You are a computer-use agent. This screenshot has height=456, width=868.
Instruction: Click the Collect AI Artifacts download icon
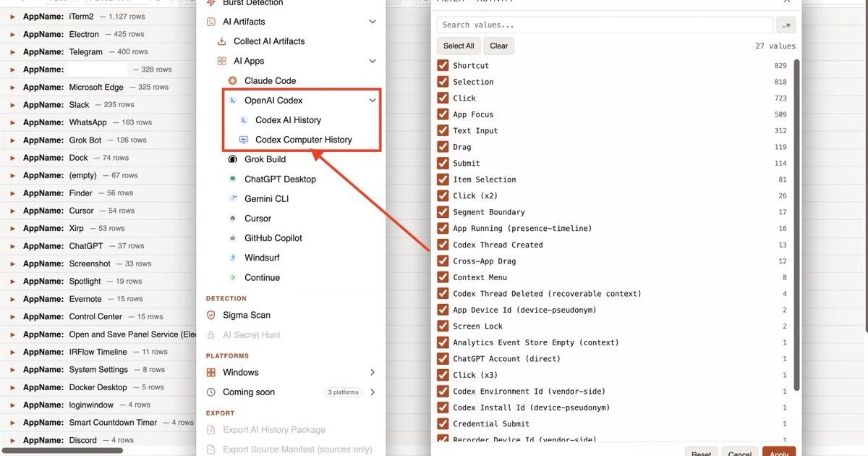click(x=222, y=41)
